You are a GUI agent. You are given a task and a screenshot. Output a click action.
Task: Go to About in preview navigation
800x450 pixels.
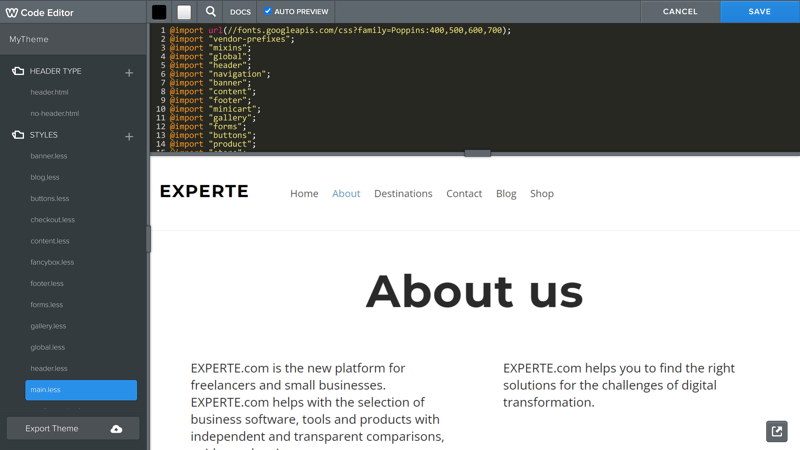coord(346,194)
